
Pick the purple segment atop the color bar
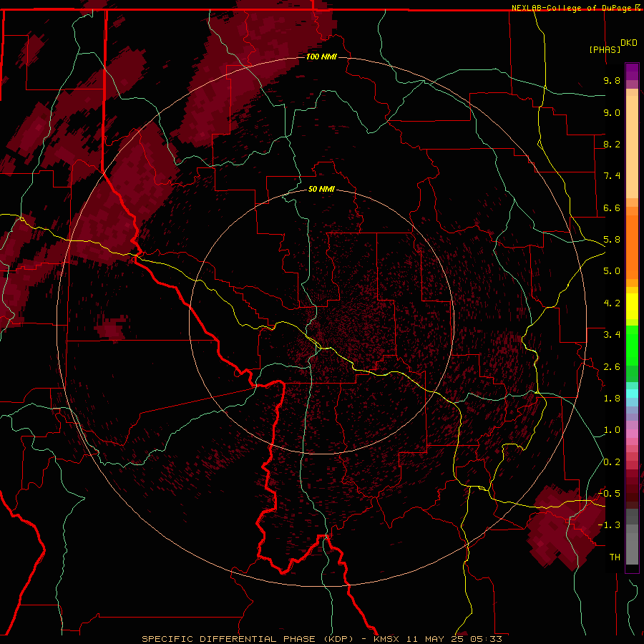(632, 72)
